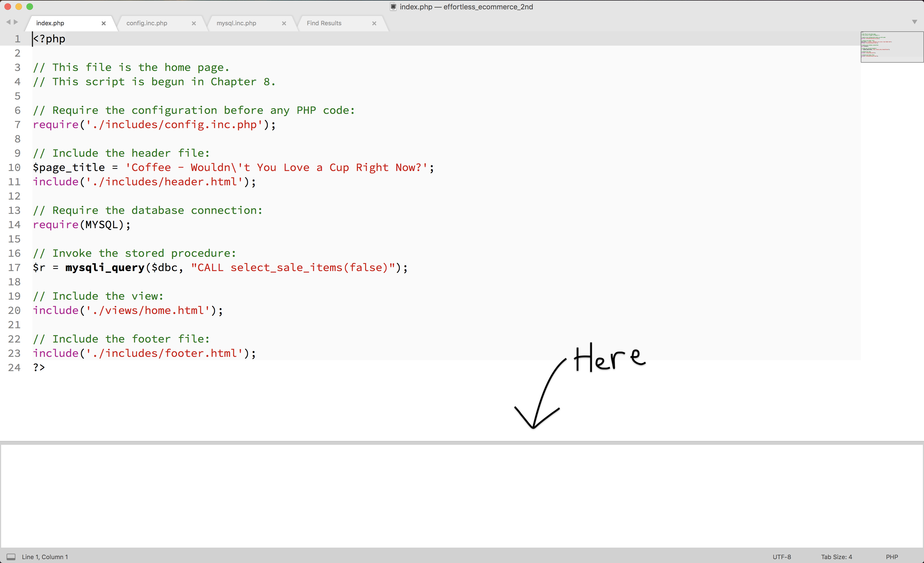Click the document icon in title bar

pos(393,7)
